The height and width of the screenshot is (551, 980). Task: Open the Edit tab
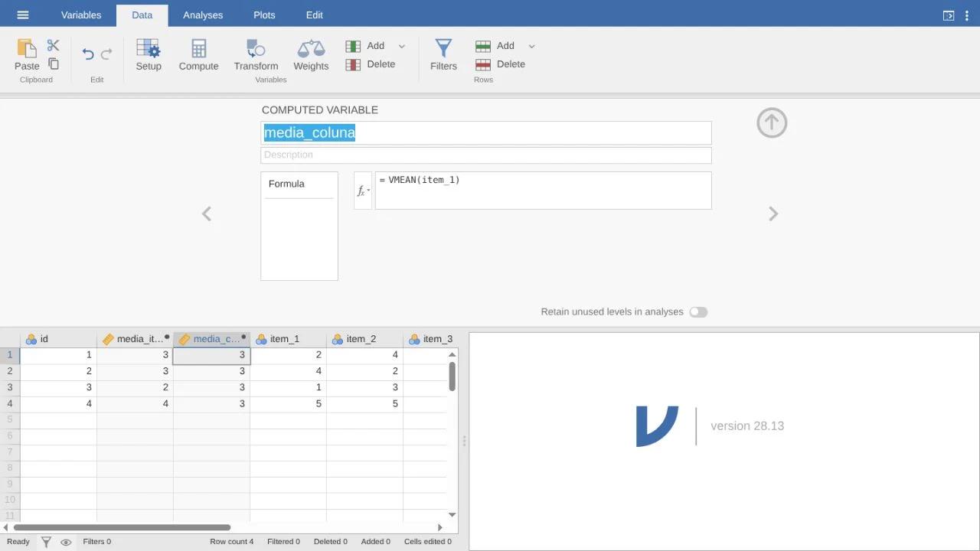pos(314,15)
